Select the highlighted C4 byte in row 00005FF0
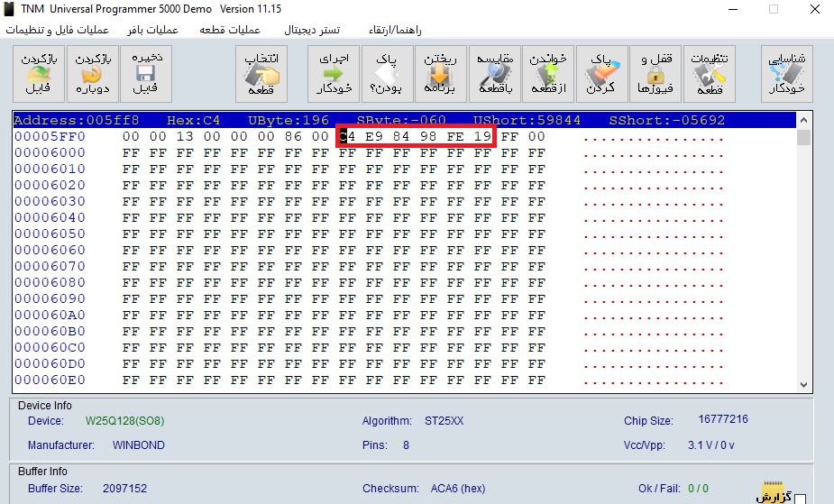The height and width of the screenshot is (504, 834). 347,137
